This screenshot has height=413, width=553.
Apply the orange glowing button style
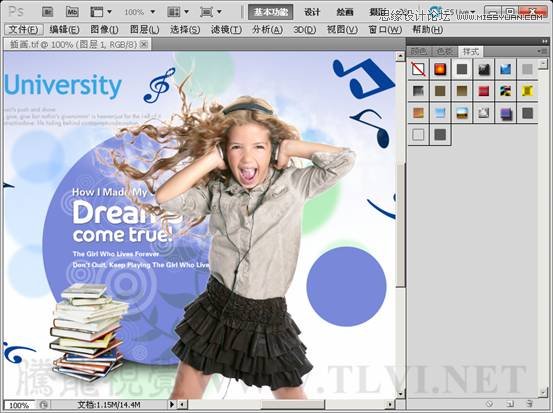tap(440, 69)
